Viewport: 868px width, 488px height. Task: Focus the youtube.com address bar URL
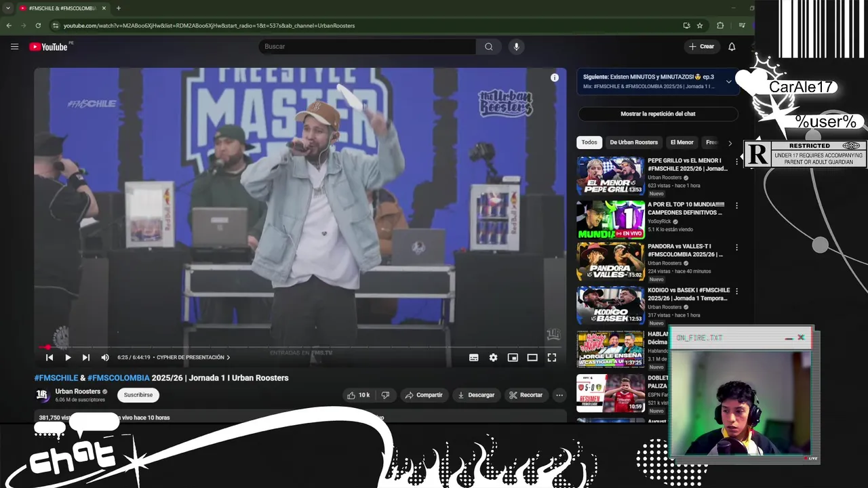(x=209, y=26)
